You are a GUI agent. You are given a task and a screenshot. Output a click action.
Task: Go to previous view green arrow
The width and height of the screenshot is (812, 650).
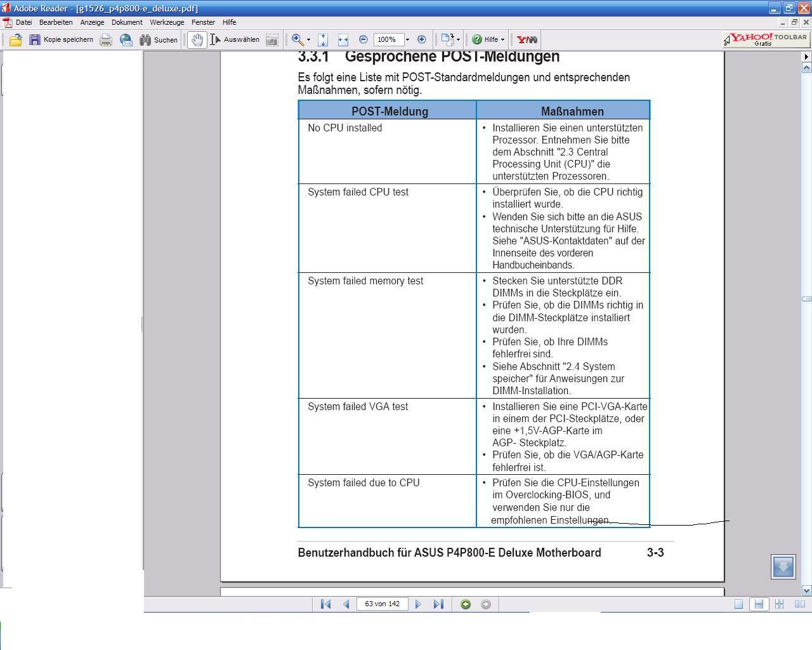coord(466,604)
